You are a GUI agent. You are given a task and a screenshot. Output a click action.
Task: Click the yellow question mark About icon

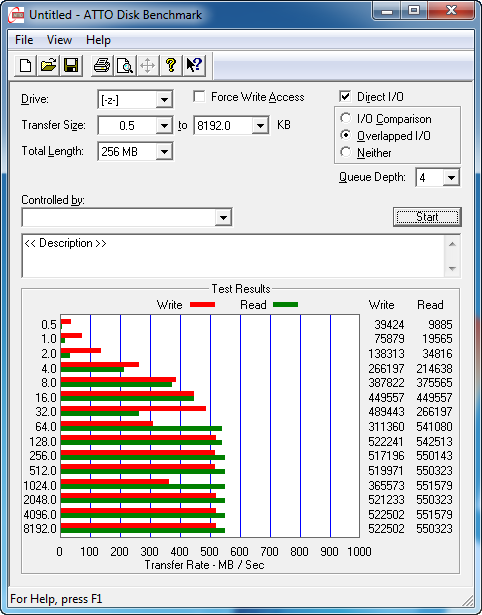coord(171,65)
